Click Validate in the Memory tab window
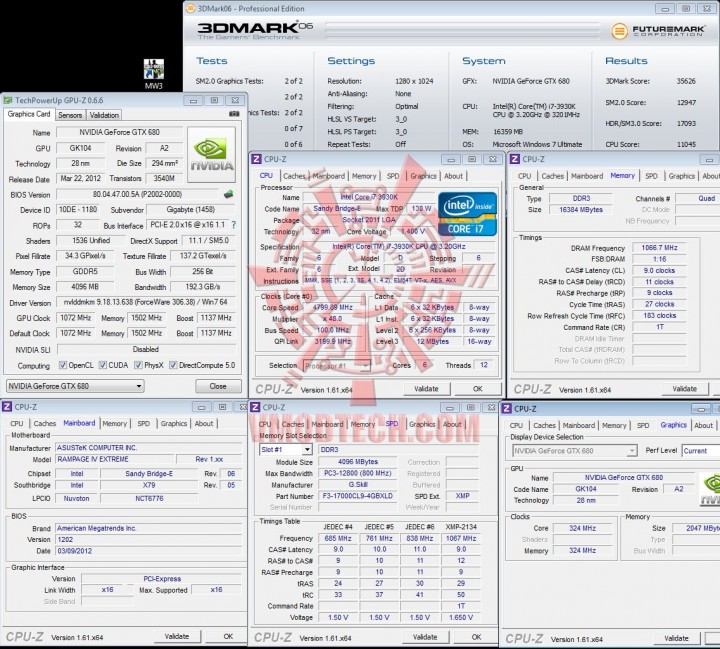The height and width of the screenshot is (649, 720). [x=685, y=389]
